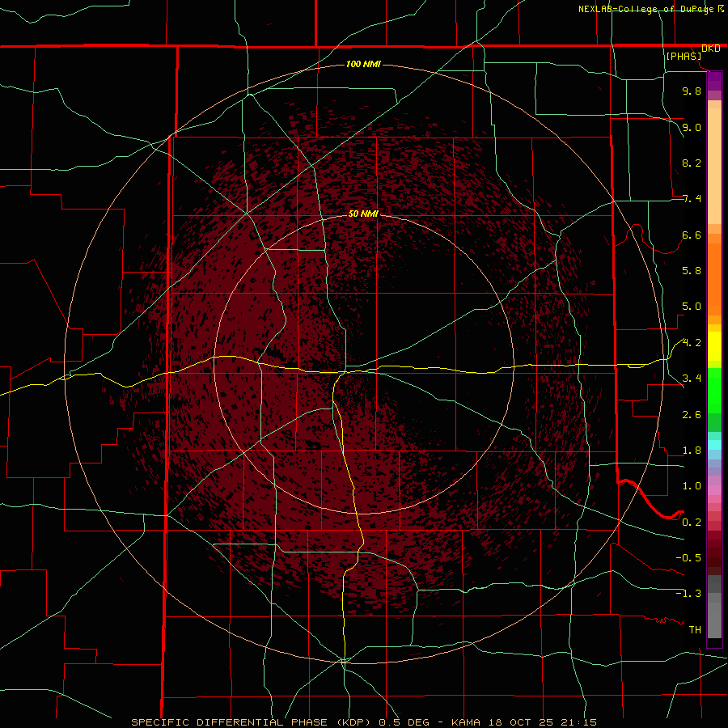
Task: Click the bright green band of the color bar
Action: [x=714, y=391]
